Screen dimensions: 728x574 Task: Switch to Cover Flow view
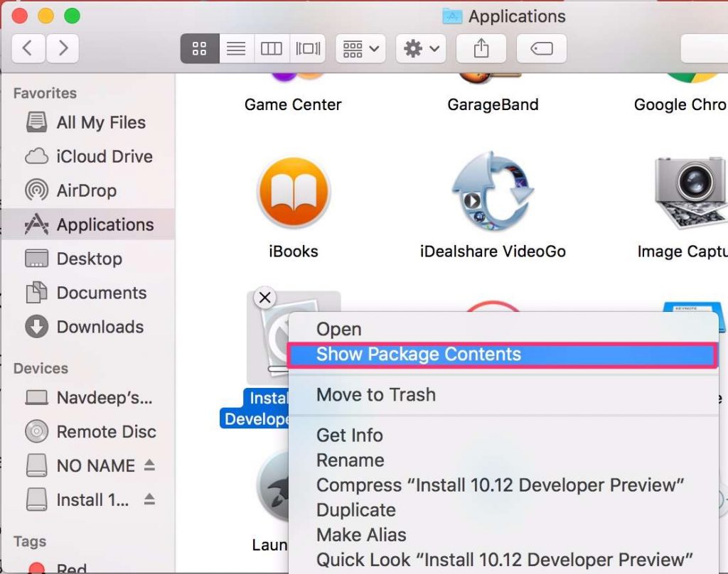(308, 48)
